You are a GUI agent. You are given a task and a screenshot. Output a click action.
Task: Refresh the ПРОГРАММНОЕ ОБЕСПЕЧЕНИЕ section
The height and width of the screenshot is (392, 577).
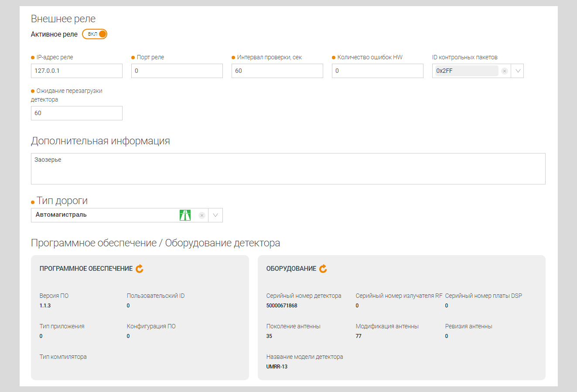click(140, 269)
